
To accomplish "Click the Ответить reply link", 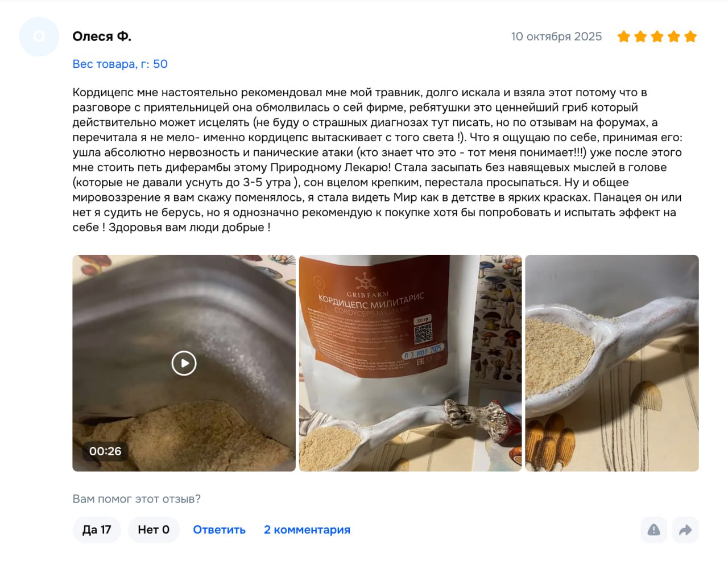I will point(219,530).
